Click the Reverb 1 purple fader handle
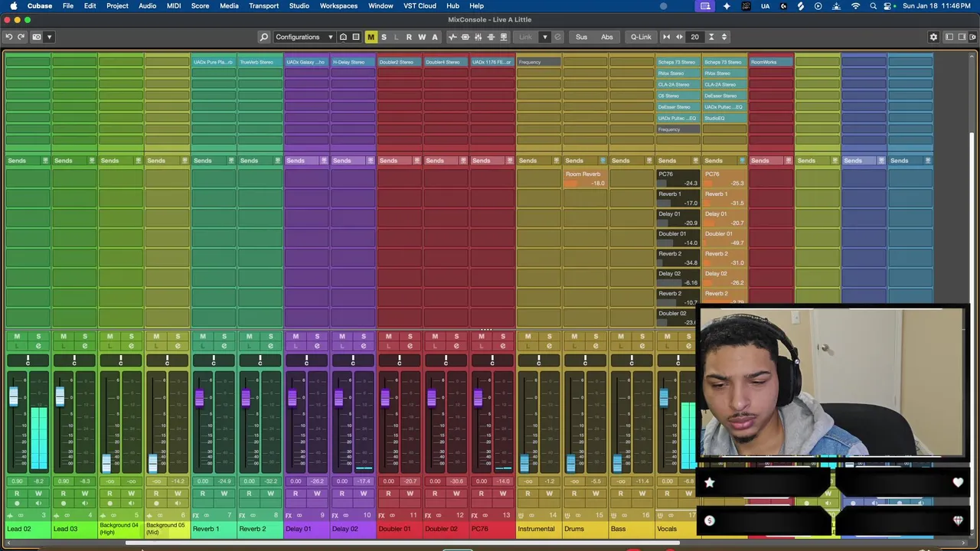Screen dimensions: 980x551 coord(199,398)
